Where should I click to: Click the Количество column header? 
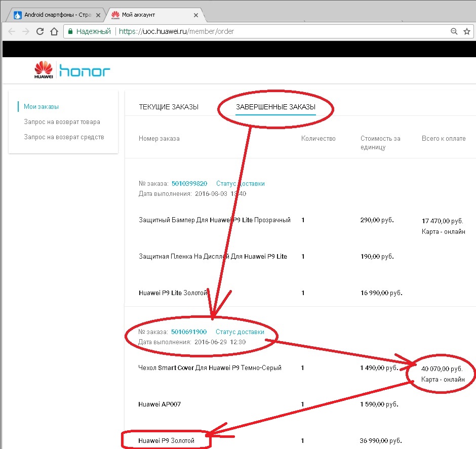tap(318, 138)
